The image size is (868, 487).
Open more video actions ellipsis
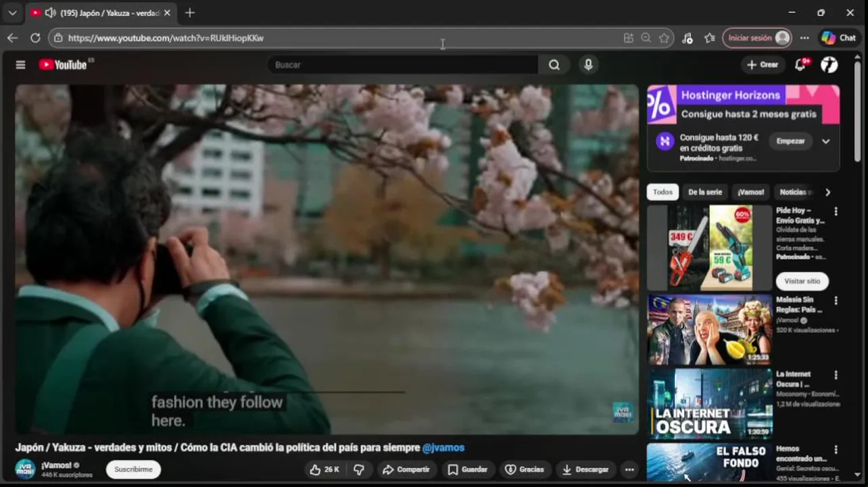629,469
